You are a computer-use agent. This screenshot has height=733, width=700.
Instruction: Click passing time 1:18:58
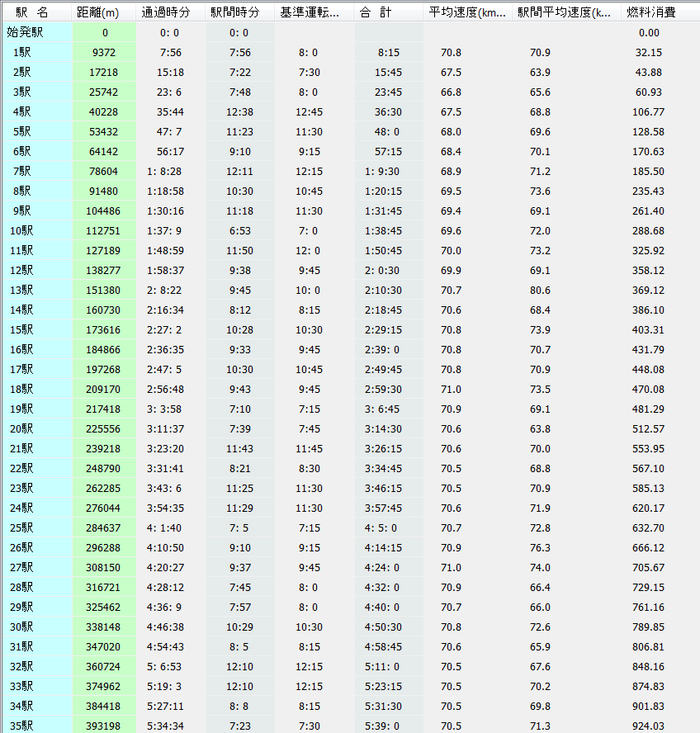point(166,191)
